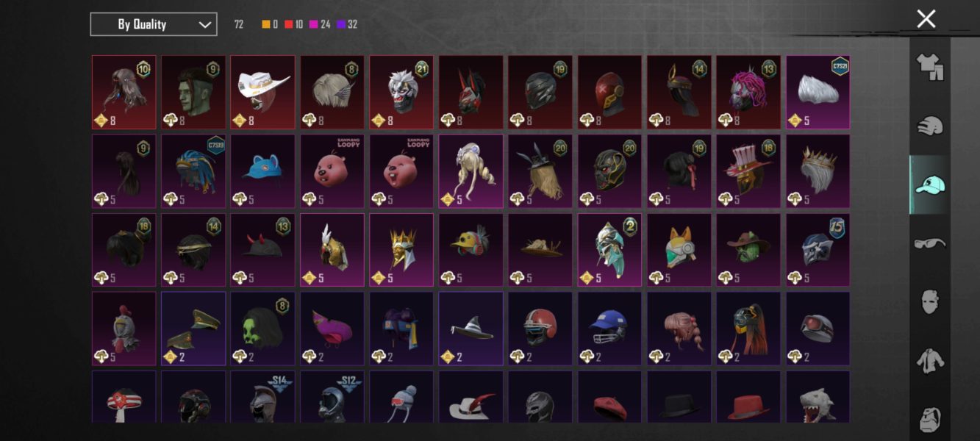Open the jacket category icon
Screen dimensions: 980x441
(x=929, y=361)
